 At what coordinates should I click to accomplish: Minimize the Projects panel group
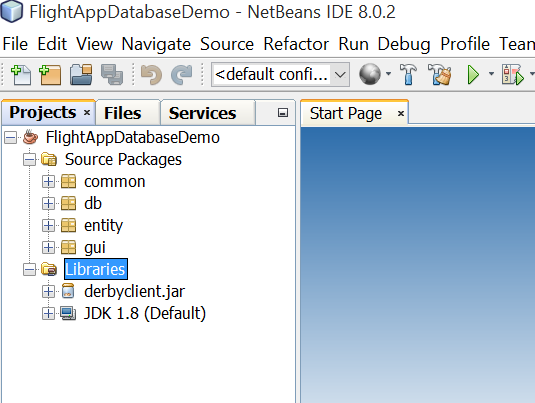click(283, 113)
